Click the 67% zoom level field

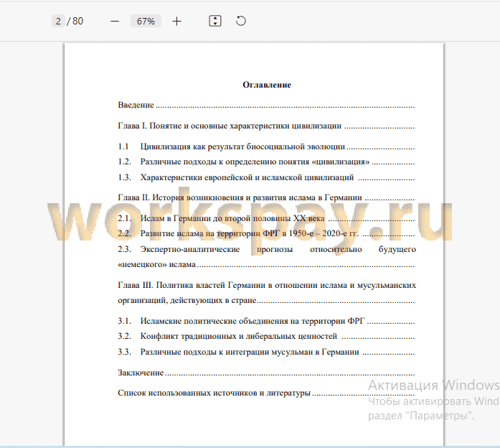[x=146, y=22]
